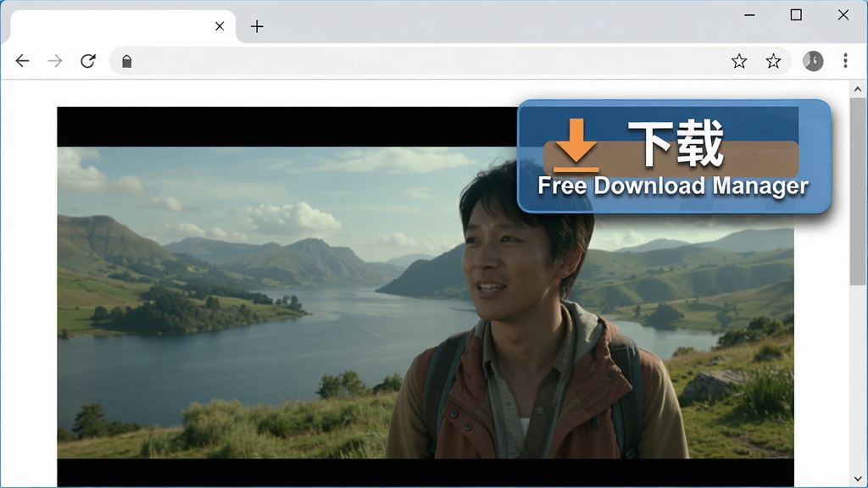Click the vertical scrollbar thumb
Screen dimensions: 868x488
point(858,191)
